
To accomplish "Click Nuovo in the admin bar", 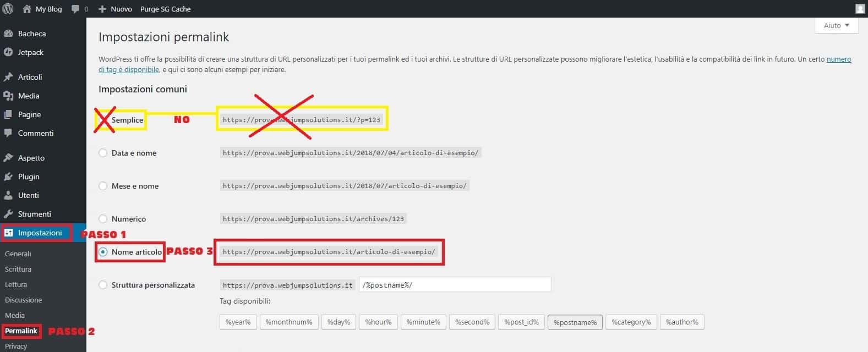I will click(121, 9).
